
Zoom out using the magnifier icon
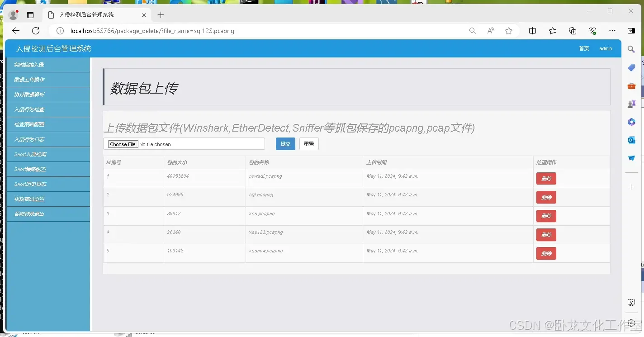pos(472,31)
